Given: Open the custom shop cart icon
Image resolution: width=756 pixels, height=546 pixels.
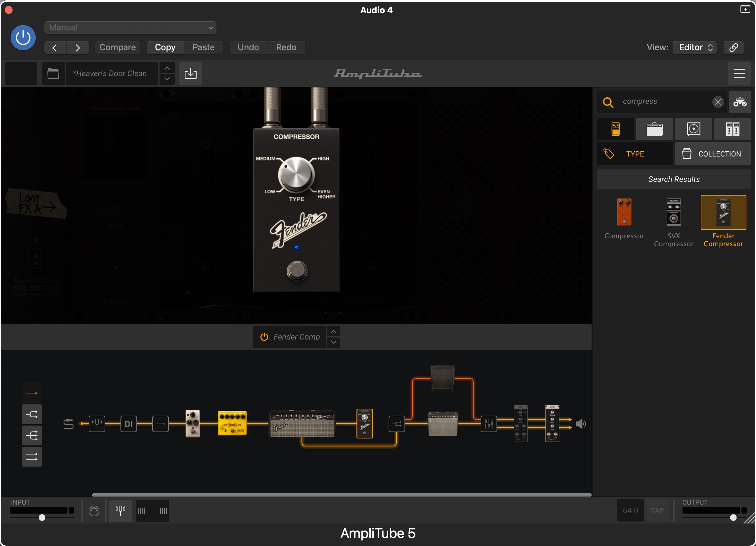Looking at the screenshot, I should 740,102.
